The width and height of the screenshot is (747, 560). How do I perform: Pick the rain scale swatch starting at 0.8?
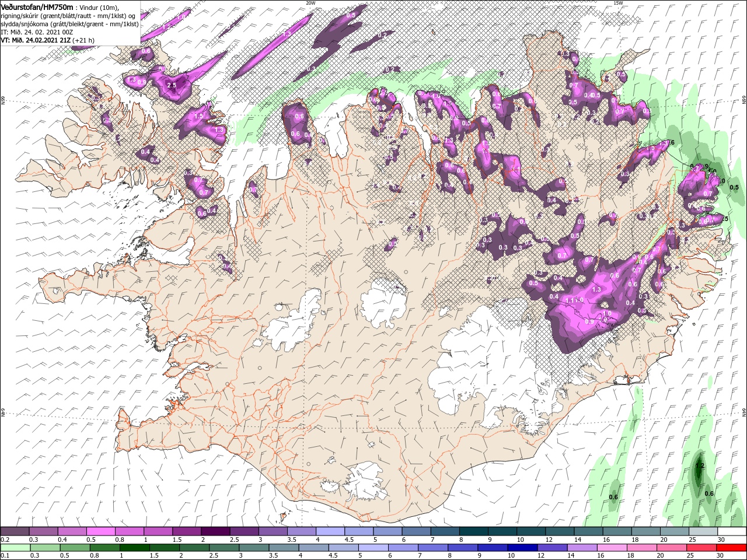[x=104, y=548]
